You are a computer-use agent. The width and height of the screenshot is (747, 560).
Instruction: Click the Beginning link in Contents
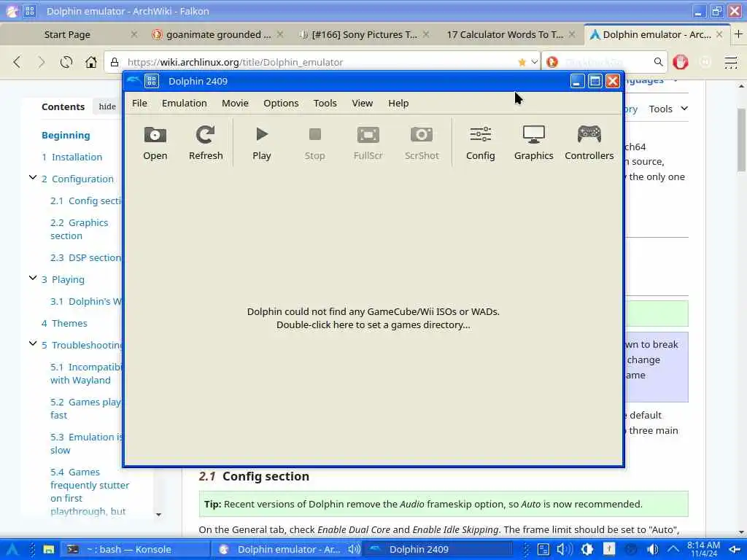click(x=66, y=135)
